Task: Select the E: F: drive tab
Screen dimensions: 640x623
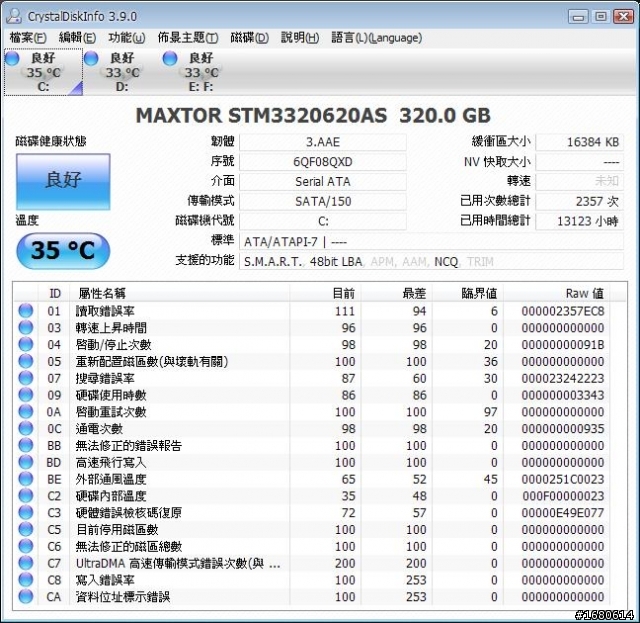Action: [x=201, y=72]
